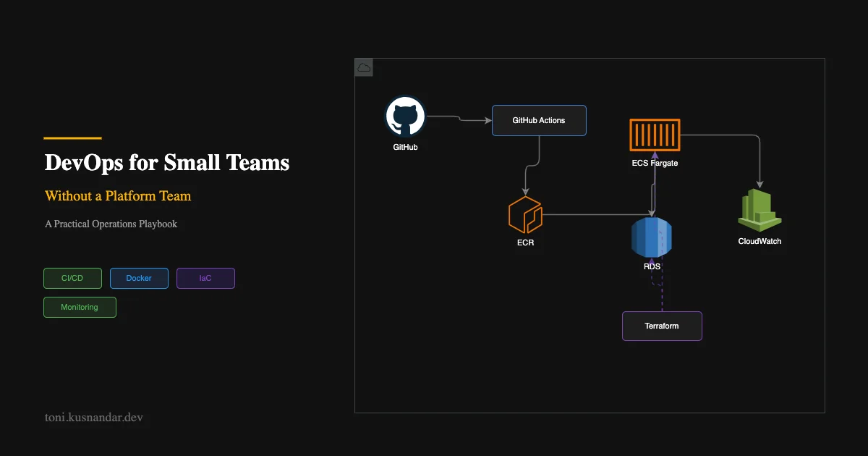Click the CloudWatch icon
868x456 pixels.
(759, 210)
